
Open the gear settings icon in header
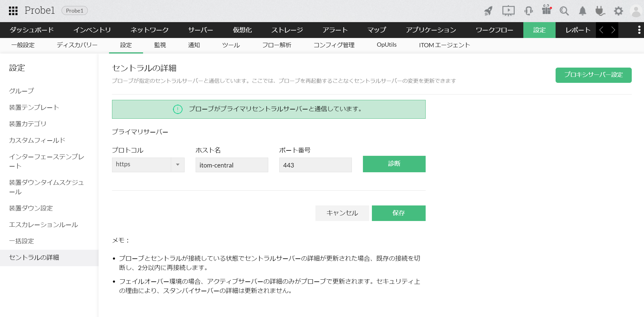[x=618, y=11]
